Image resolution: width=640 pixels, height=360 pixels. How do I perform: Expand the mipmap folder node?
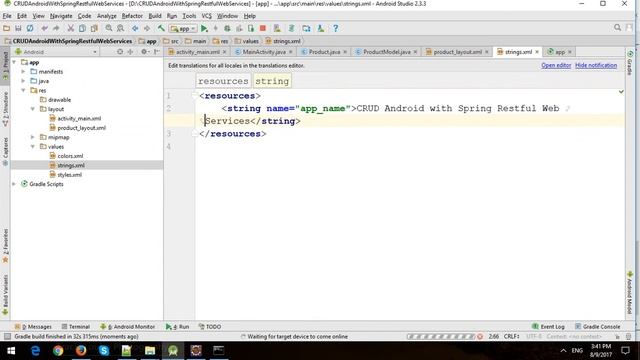(x=33, y=137)
